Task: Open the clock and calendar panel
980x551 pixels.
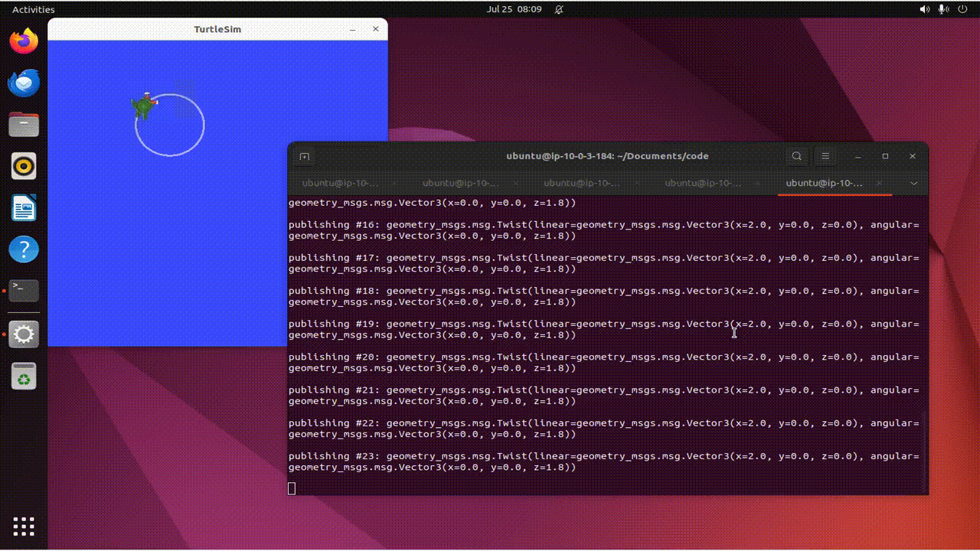Action: 514,9
